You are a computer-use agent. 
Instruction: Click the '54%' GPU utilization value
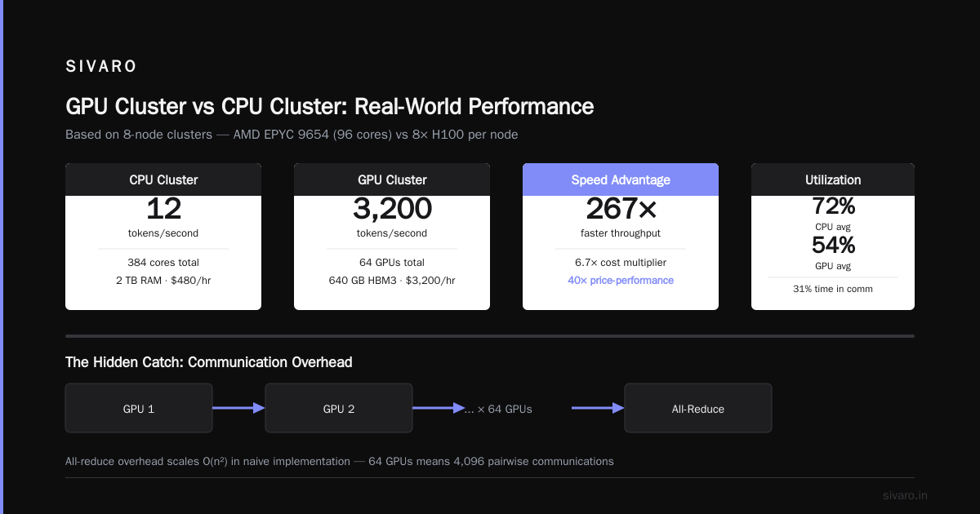833,245
